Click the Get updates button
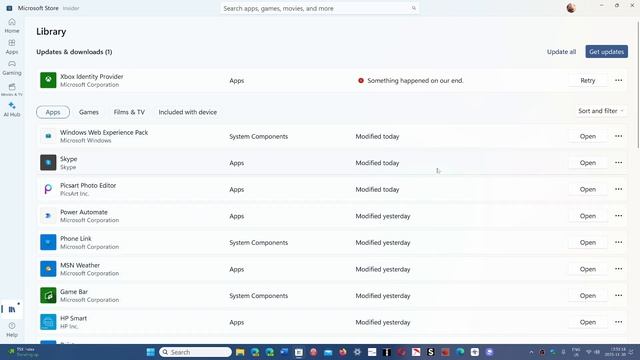The height and width of the screenshot is (360, 640). 607,51
